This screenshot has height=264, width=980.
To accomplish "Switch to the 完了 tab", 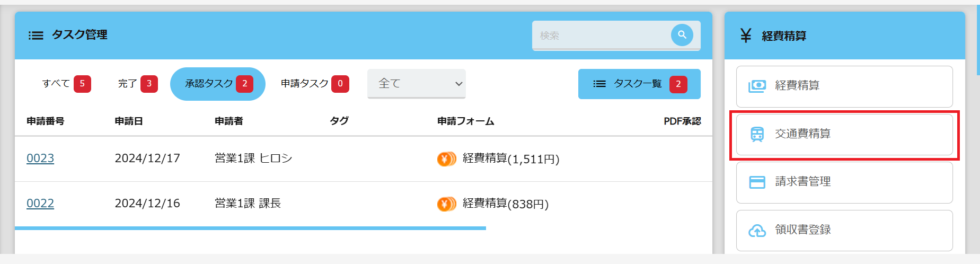I will click(x=137, y=84).
